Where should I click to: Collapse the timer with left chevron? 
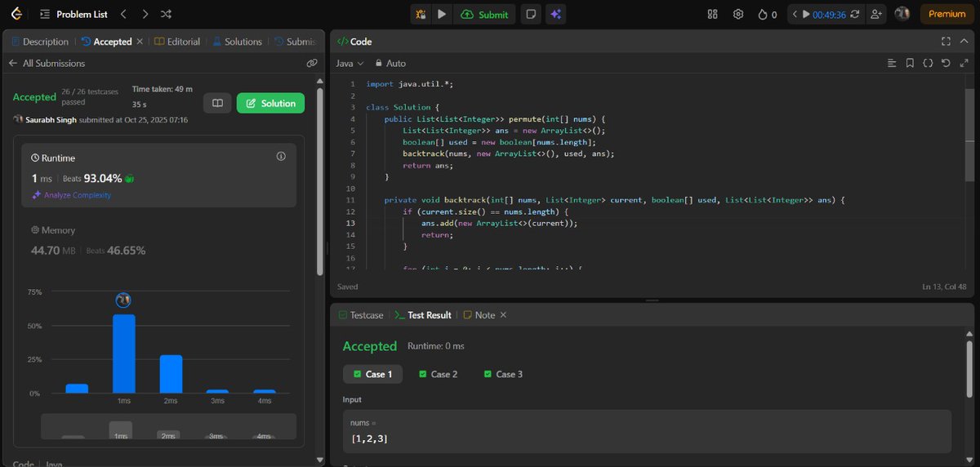point(795,15)
